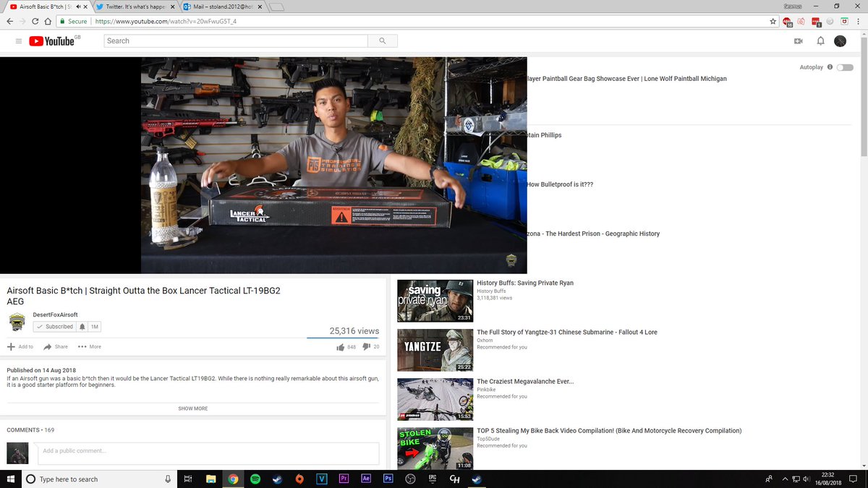
Task: Open the DesertFoxAirsoft channel name link
Action: point(55,314)
